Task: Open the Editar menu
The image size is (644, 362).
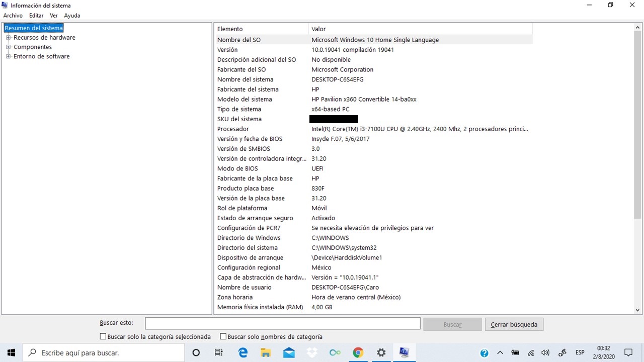Action: click(36, 16)
